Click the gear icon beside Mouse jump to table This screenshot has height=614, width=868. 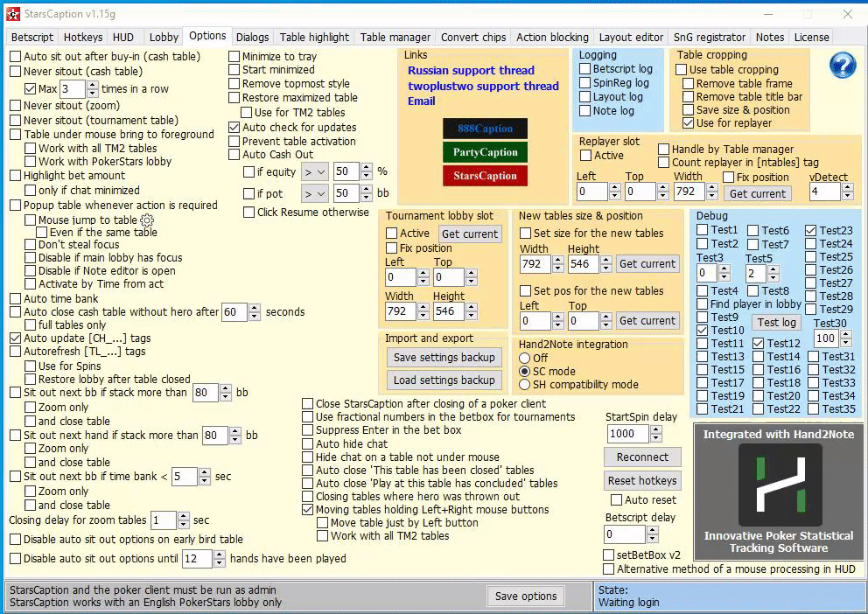[147, 220]
